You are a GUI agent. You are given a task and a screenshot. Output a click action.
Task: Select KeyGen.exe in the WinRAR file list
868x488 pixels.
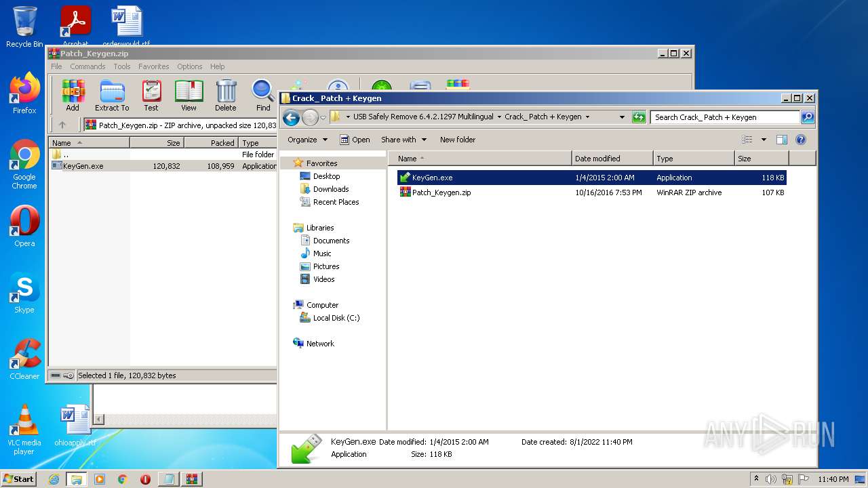163,166
